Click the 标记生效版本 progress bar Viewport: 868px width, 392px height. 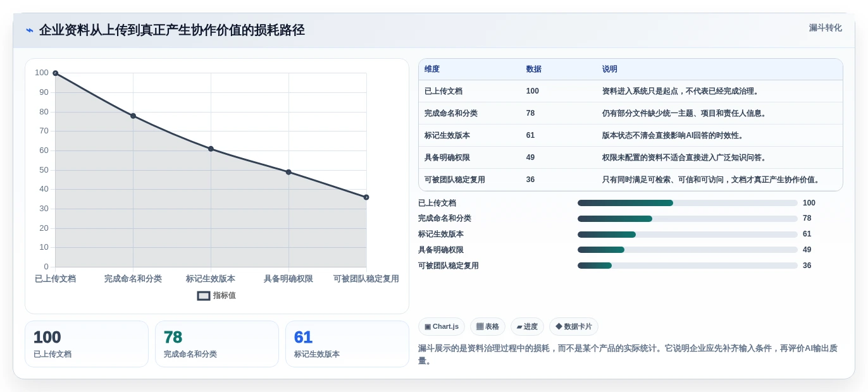point(688,234)
